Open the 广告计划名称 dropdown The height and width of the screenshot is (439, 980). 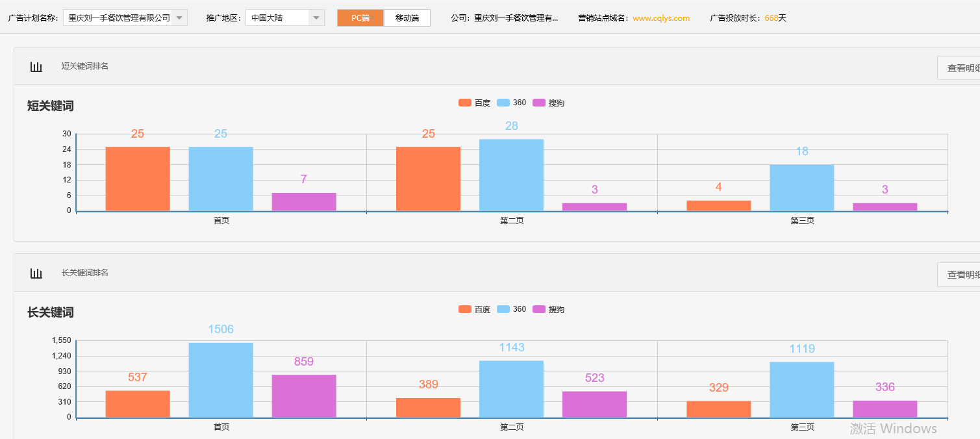[x=125, y=18]
